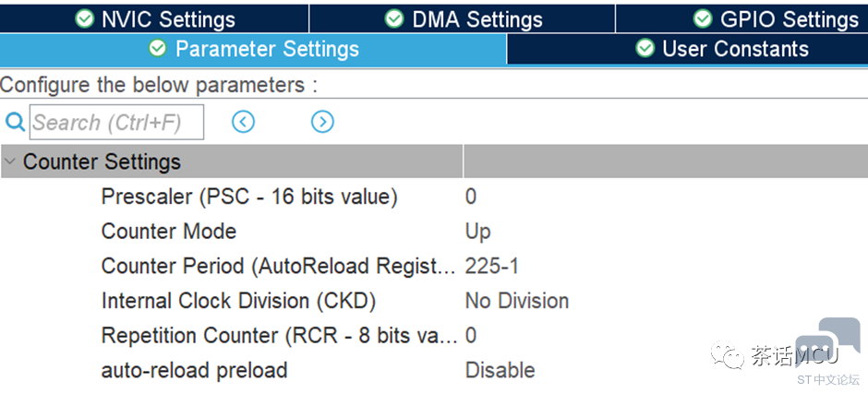Image resolution: width=868 pixels, height=394 pixels.
Task: Collapse the Counter Settings group
Action: [x=10, y=161]
